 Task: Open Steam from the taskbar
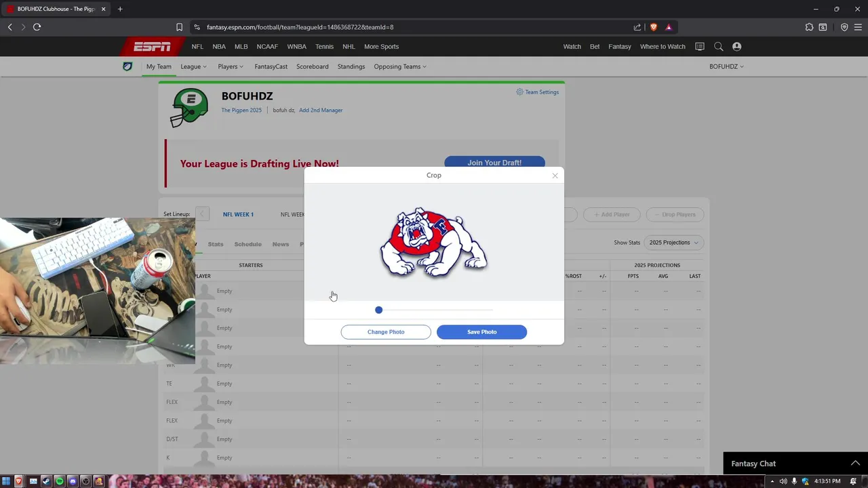[x=46, y=481]
